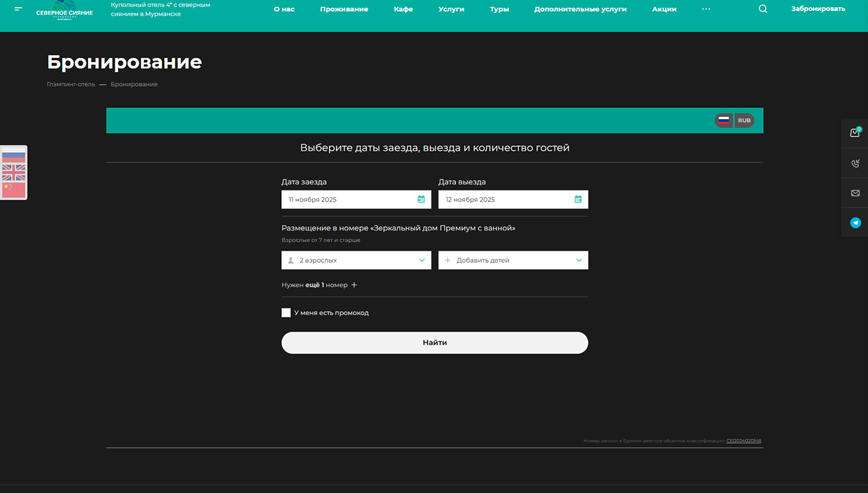Tick the У меня есть промокод checkbox

pos(286,313)
